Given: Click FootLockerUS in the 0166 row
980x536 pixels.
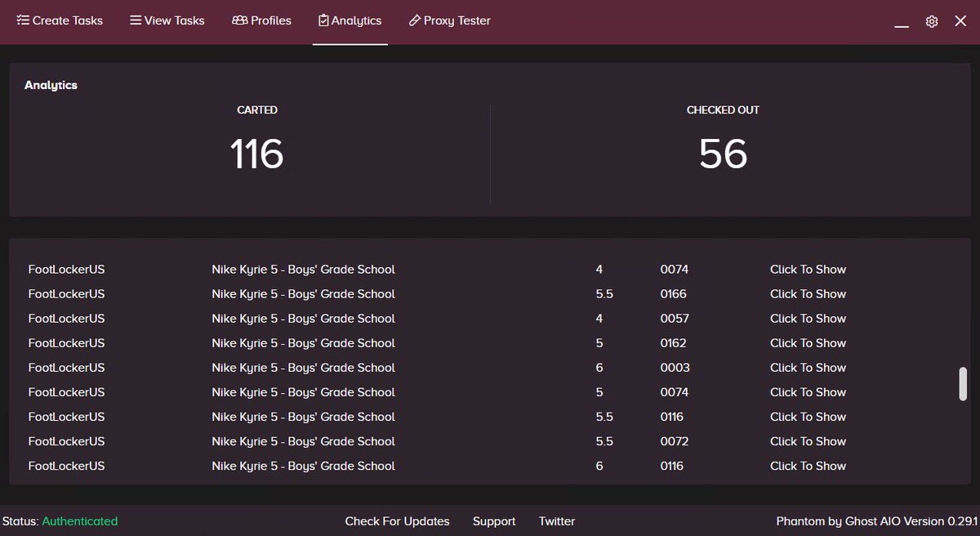Looking at the screenshot, I should coord(66,294).
